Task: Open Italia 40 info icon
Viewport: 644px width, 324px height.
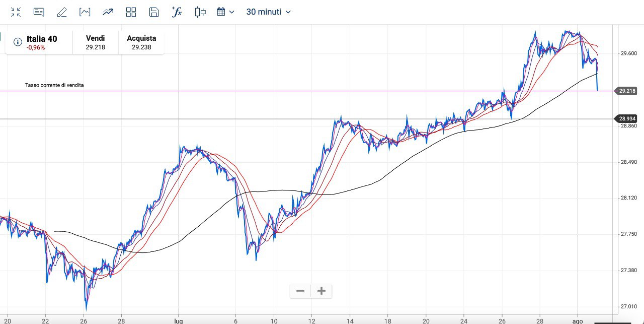Action: (18, 42)
